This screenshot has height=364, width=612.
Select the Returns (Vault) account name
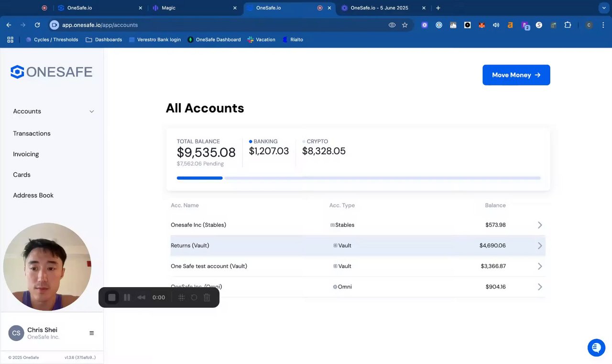point(190,246)
